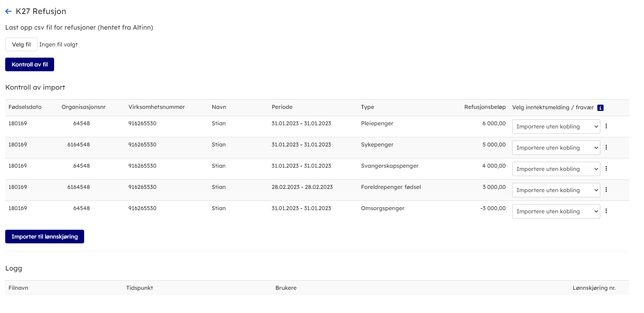Image resolution: width=644 pixels, height=313 pixels.
Task: Click the Lønnskjøring nr. log column header
Action: [594, 288]
